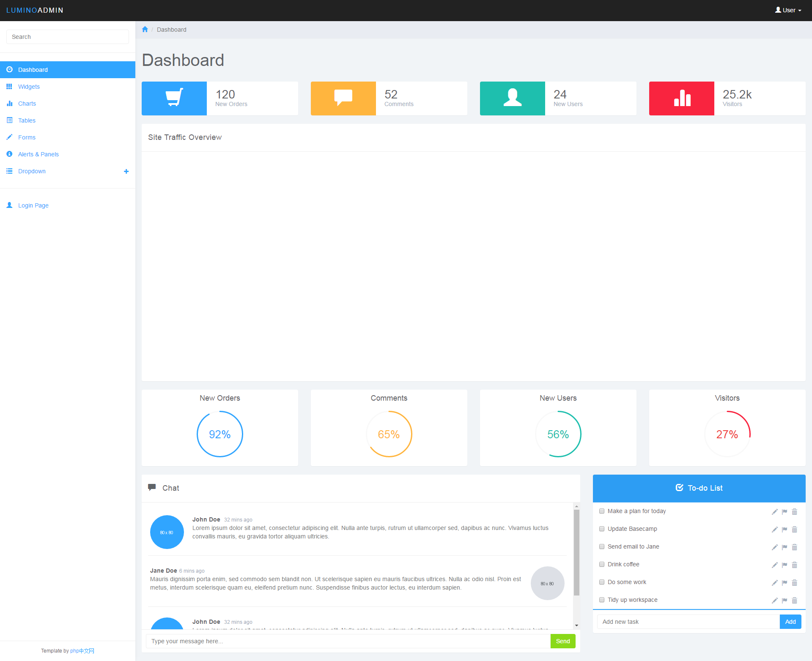The image size is (812, 661).
Task: Click the 56% New Users progress circle
Action: (558, 434)
